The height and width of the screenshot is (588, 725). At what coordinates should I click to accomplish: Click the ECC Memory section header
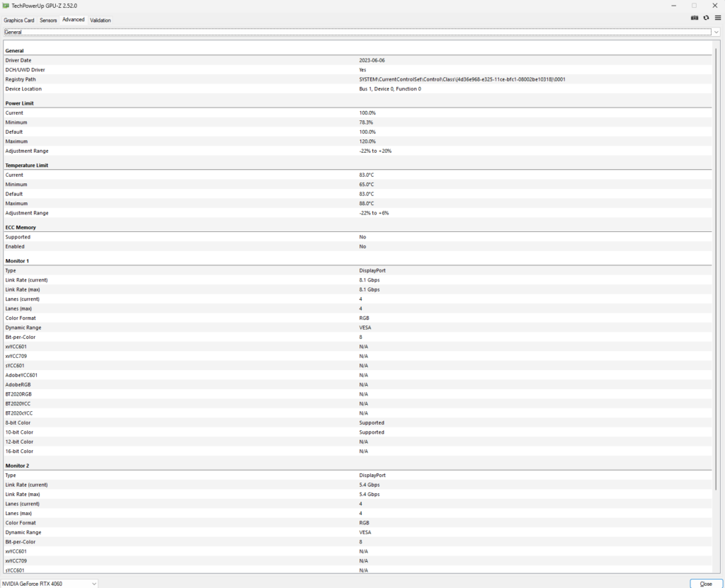coord(21,227)
